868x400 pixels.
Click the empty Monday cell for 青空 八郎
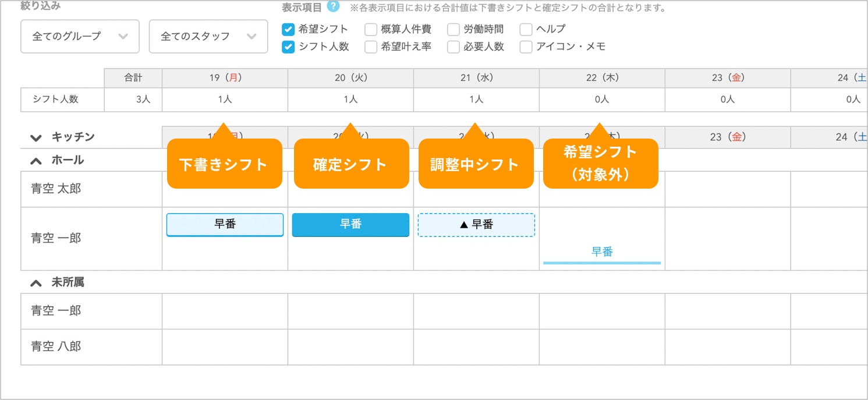(225, 347)
